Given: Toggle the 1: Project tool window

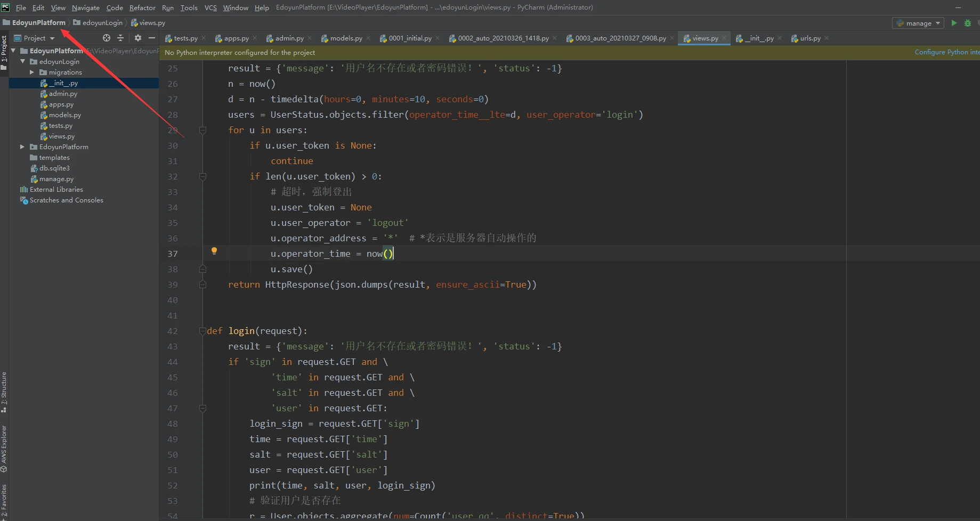Looking at the screenshot, I should click(4, 52).
